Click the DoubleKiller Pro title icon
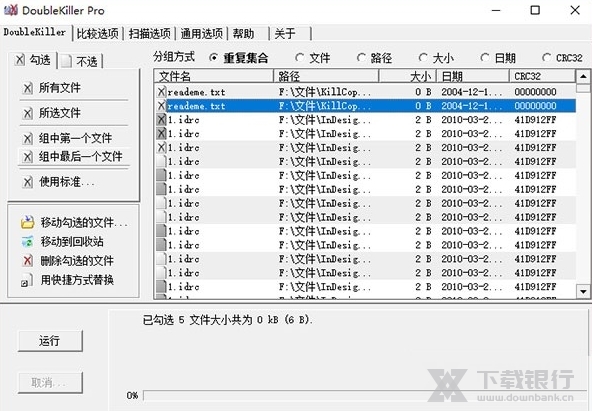This screenshot has width=592, height=411. [11, 10]
